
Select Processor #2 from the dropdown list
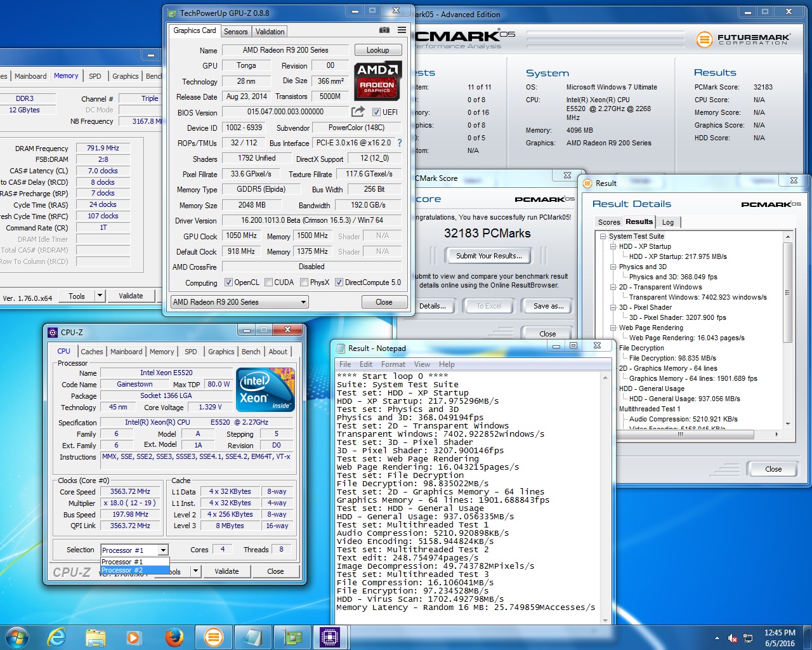(135, 570)
